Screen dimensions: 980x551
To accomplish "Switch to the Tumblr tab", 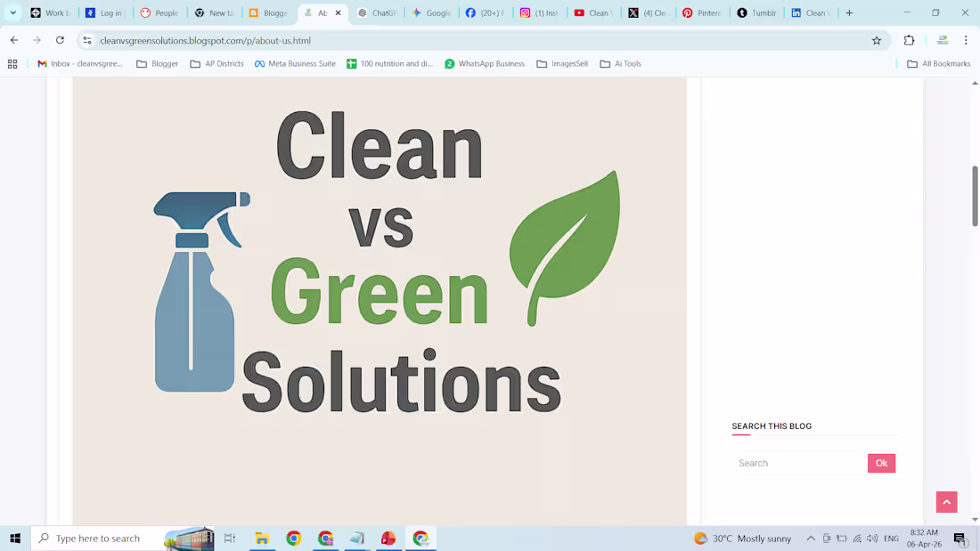I will (758, 12).
